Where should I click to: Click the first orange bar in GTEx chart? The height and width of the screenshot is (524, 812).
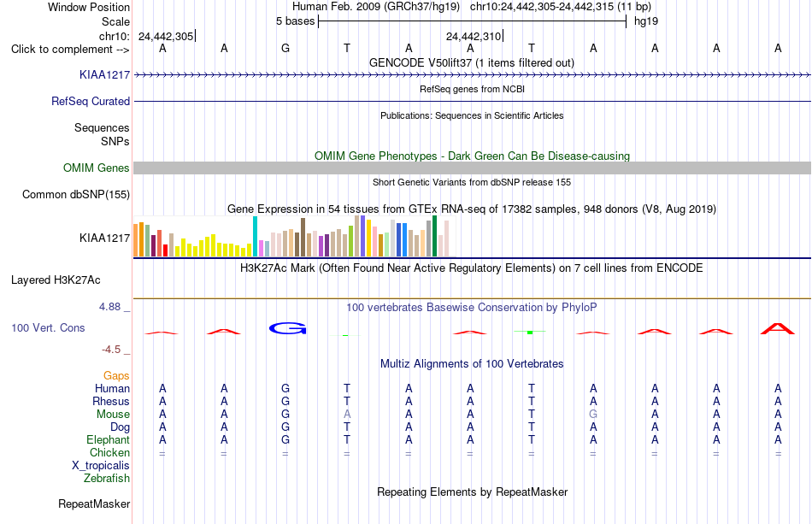click(136, 240)
